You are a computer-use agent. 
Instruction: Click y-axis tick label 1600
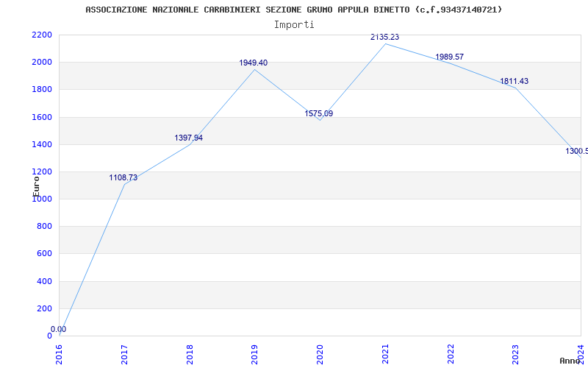pos(42,117)
